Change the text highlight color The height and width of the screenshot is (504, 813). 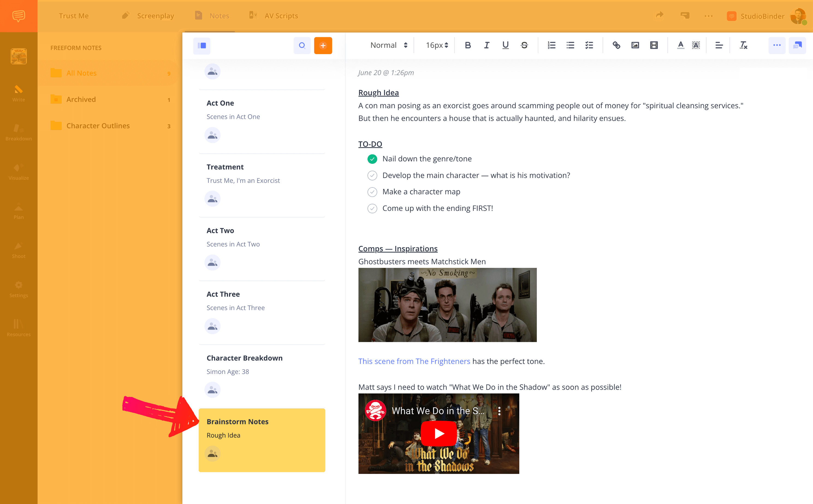696,45
